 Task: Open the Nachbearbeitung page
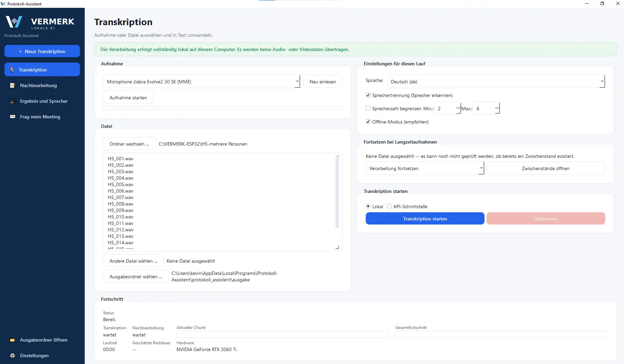coord(42,85)
